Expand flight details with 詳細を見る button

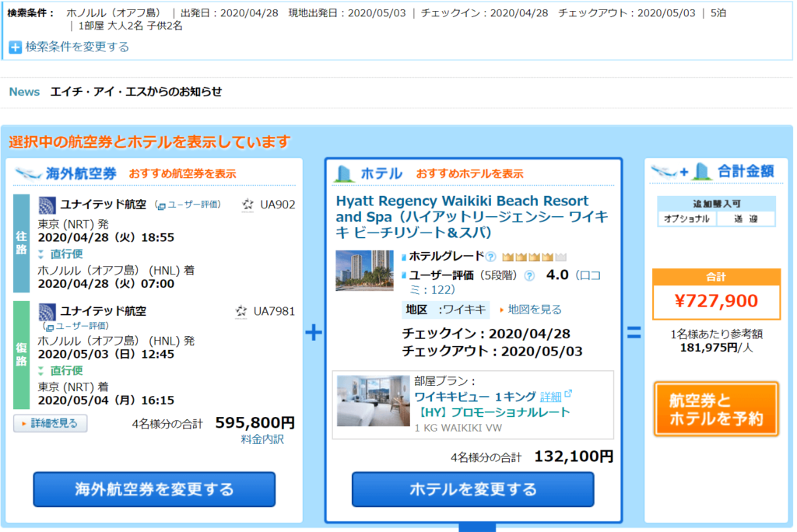51,423
